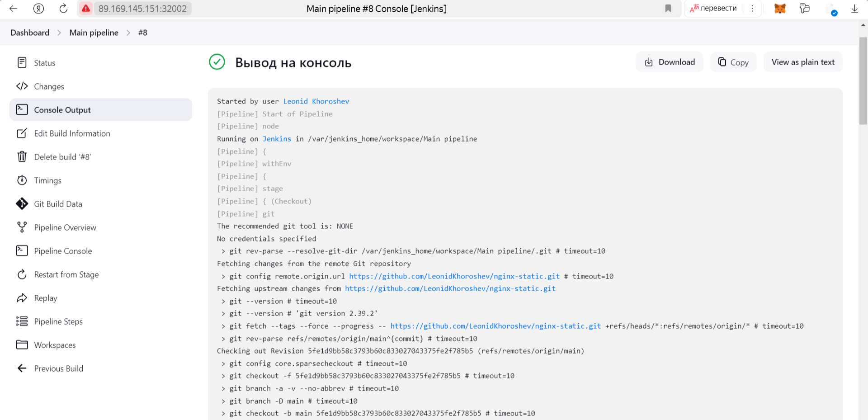
Task: Bookmark this page with bookmark icon
Action: click(x=668, y=9)
